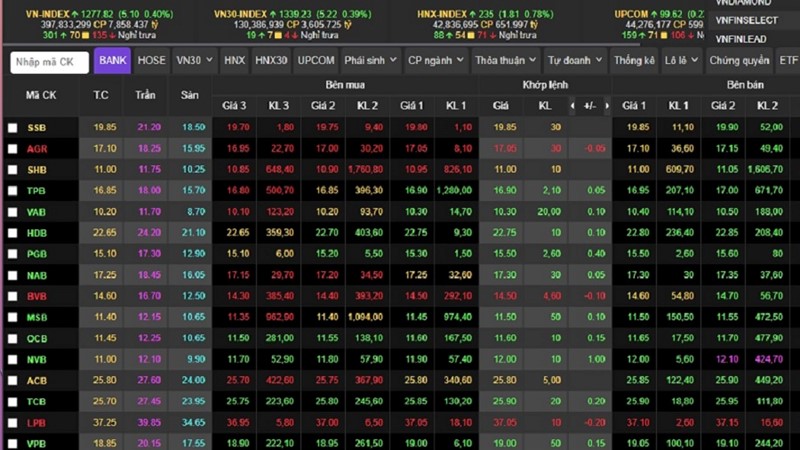Tick the checkbox for VAB row
Viewport: 800px width, 450px height.
point(13,212)
